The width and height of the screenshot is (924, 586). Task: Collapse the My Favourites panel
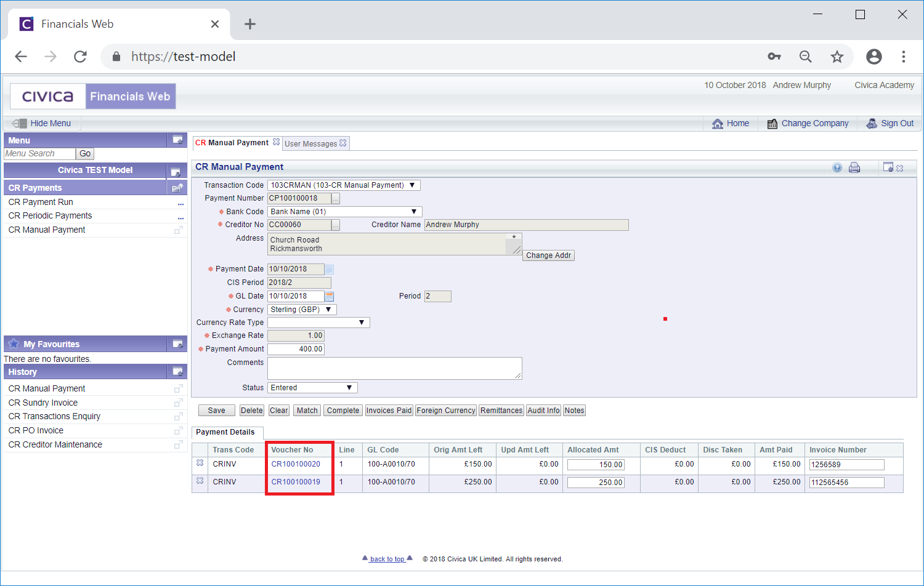coord(177,344)
